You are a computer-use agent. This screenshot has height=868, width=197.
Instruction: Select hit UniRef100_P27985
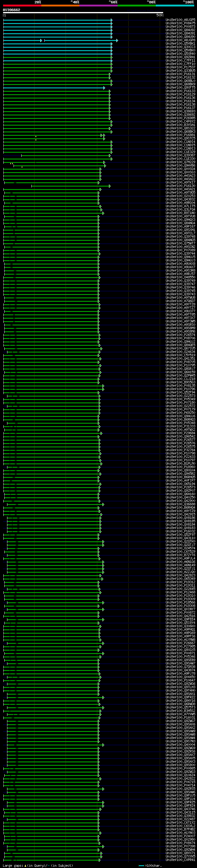pos(180,647)
